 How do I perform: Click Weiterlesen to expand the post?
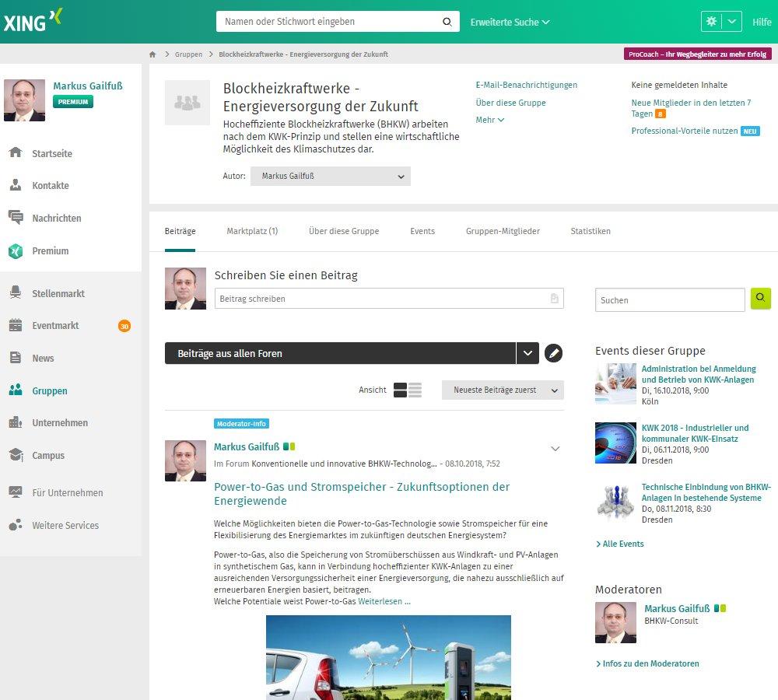coord(384,601)
